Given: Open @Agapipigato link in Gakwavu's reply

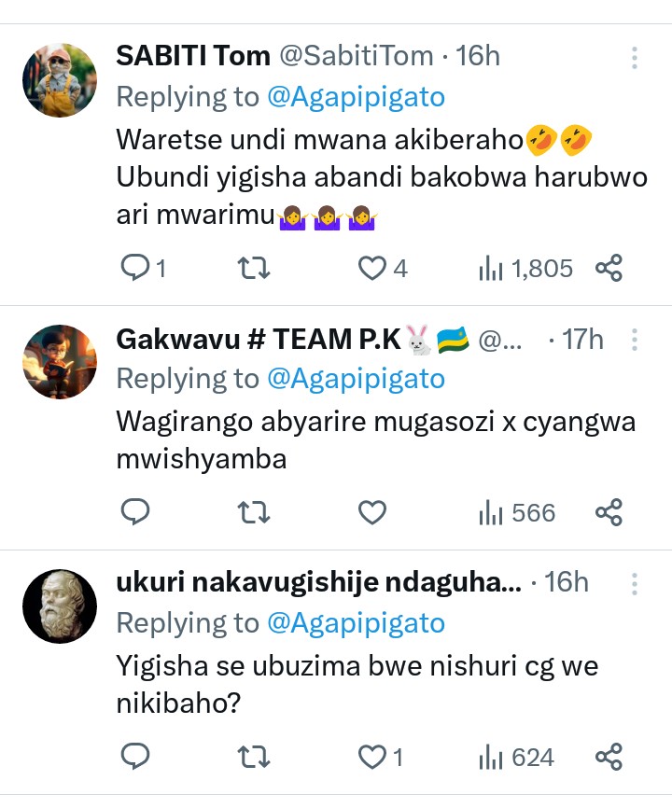Looking at the screenshot, I should pyautogui.click(x=356, y=379).
